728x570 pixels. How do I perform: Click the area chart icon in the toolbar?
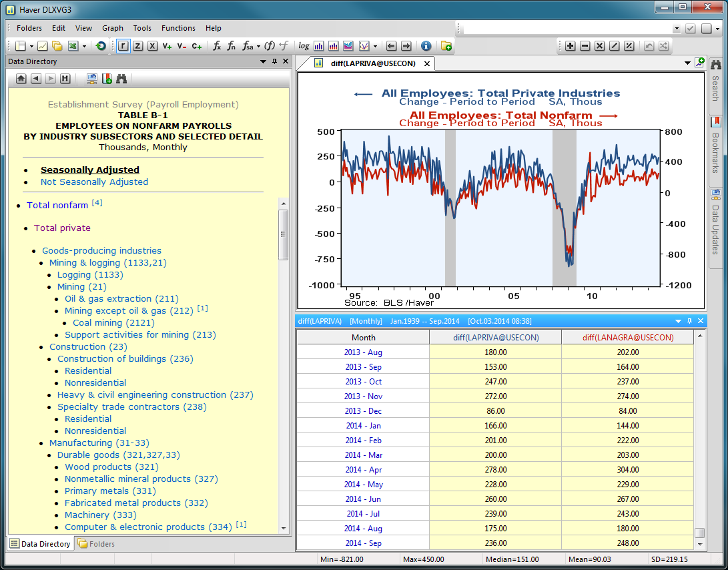pyautogui.click(x=348, y=46)
